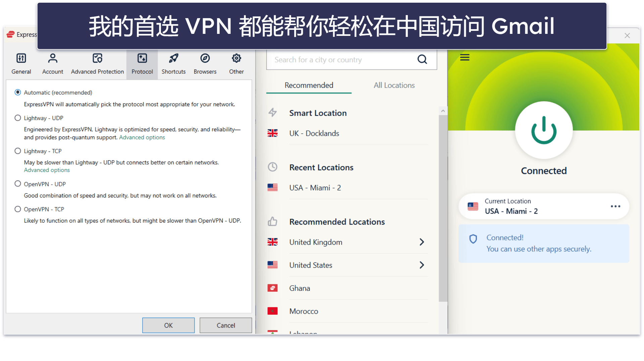Image resolution: width=644 pixels, height=361 pixels.
Task: Click the Smart Location lightning icon
Action: pos(272,113)
